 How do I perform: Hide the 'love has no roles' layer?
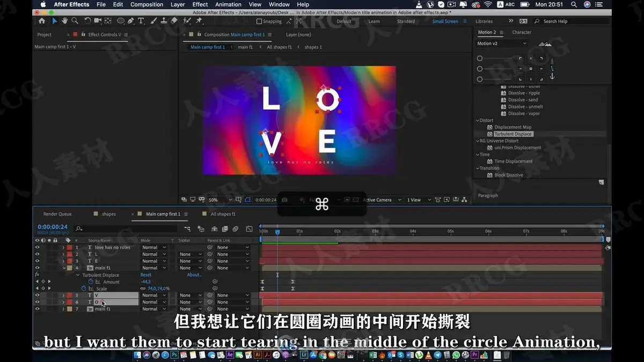(38, 247)
